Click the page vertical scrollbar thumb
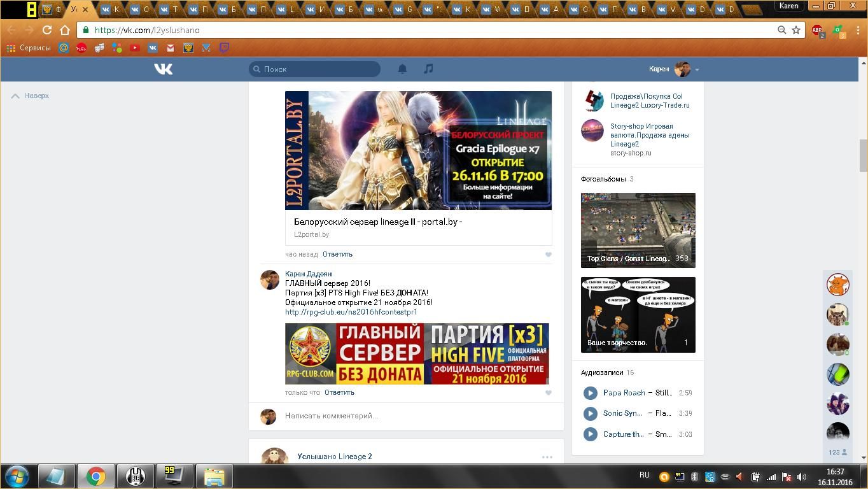The height and width of the screenshot is (489, 868). 863,155
